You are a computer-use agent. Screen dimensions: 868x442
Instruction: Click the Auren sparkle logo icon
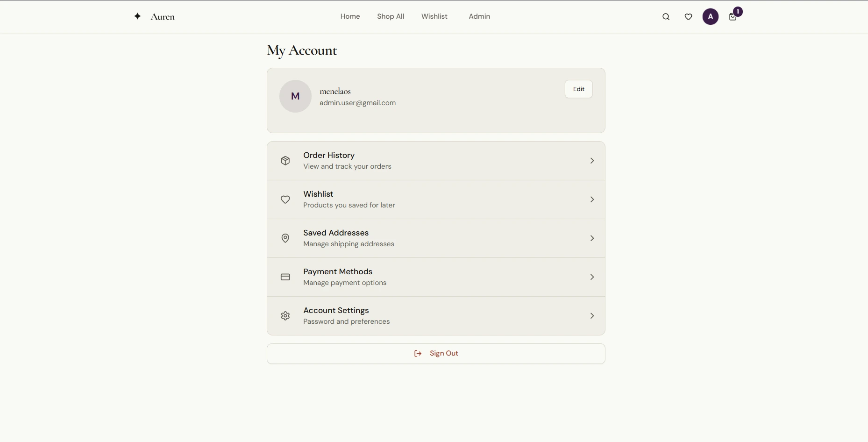pyautogui.click(x=137, y=16)
